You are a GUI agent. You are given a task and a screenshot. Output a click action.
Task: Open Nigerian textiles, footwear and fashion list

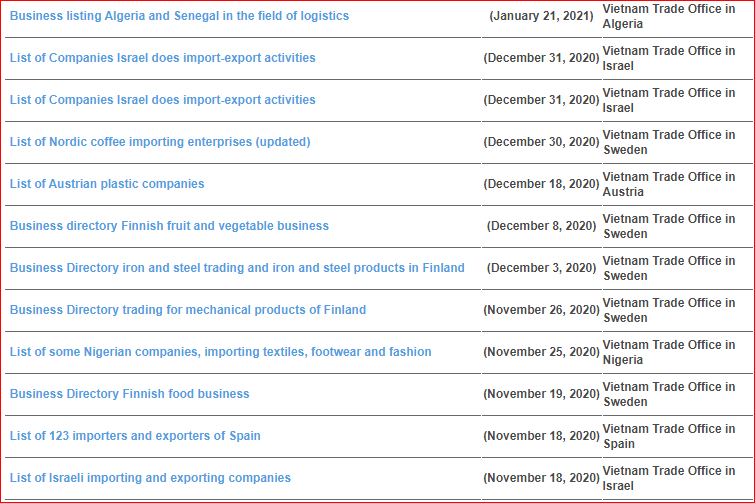click(221, 352)
